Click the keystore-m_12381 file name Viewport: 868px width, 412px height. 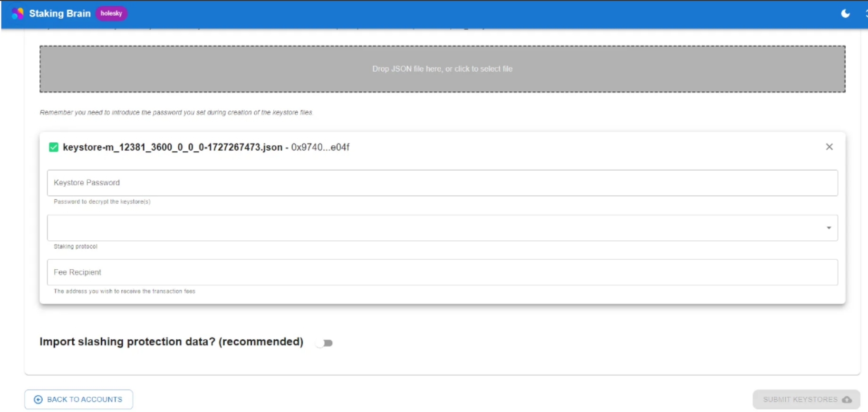tap(172, 147)
